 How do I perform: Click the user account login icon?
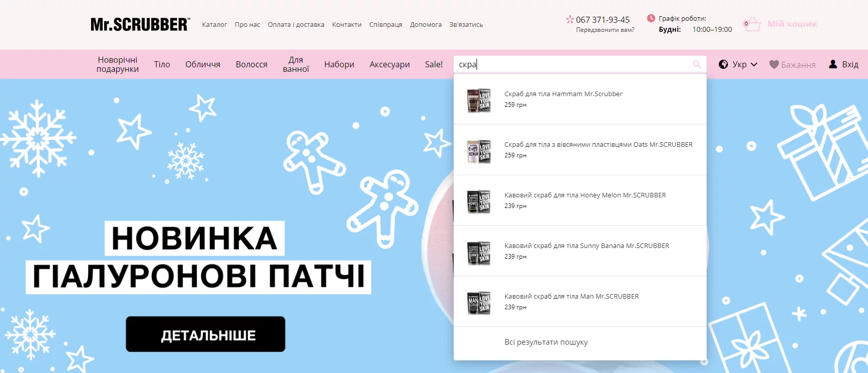click(x=833, y=64)
